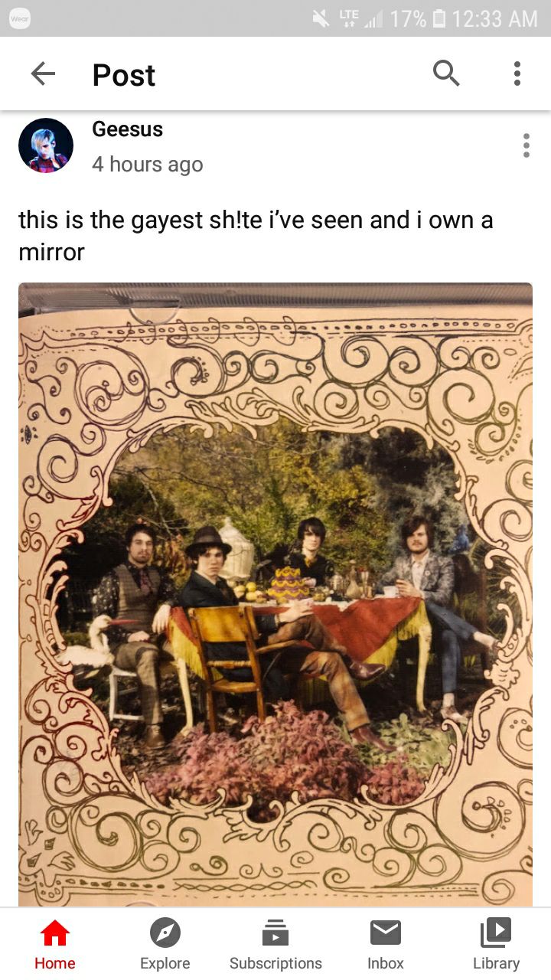Tap the Home tab label
Viewport: 551px width, 980px height.
point(55,963)
